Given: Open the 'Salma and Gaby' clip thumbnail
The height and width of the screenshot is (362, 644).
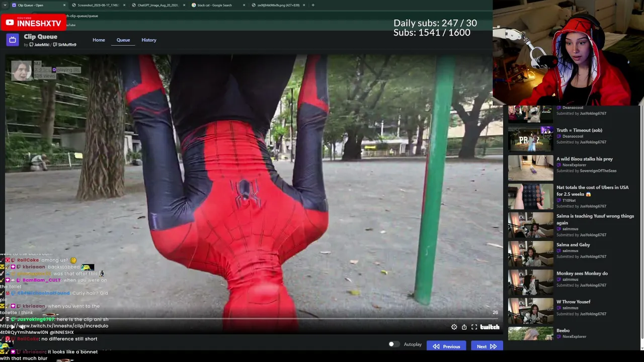Looking at the screenshot, I should click(530, 253).
